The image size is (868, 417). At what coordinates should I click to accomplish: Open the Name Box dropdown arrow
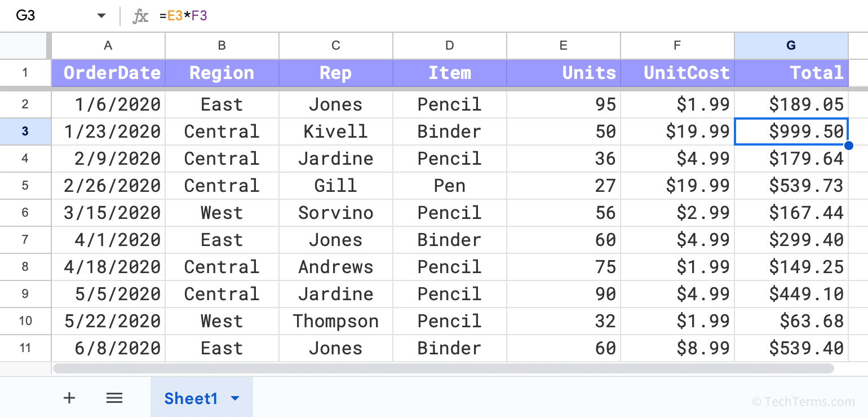[101, 16]
